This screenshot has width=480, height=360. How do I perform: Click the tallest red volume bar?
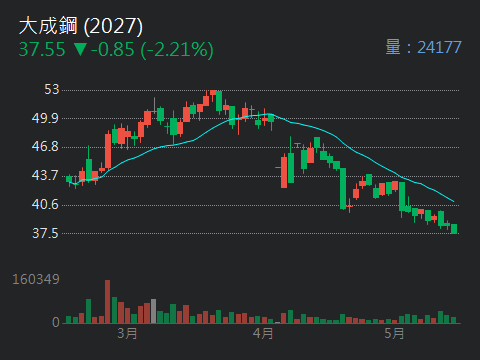(x=108, y=302)
